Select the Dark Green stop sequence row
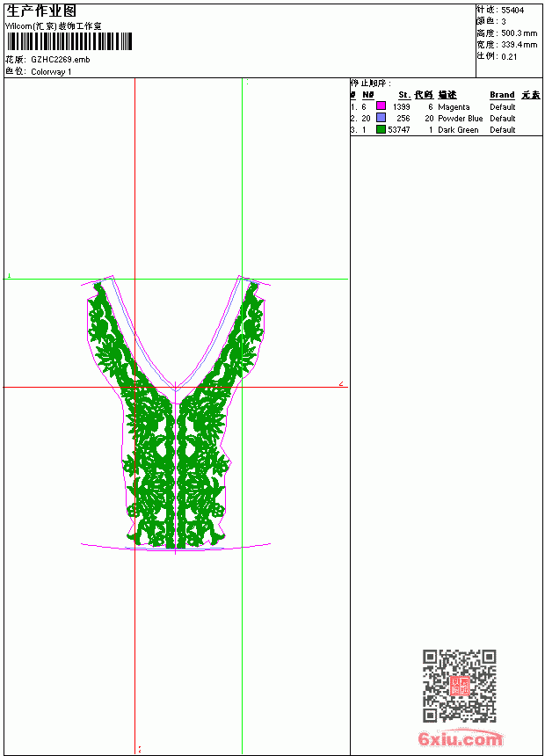 click(446, 130)
